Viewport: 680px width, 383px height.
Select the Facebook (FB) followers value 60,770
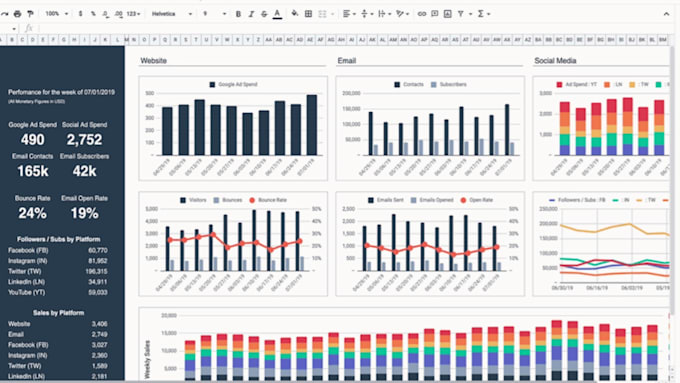pyautogui.click(x=98, y=250)
